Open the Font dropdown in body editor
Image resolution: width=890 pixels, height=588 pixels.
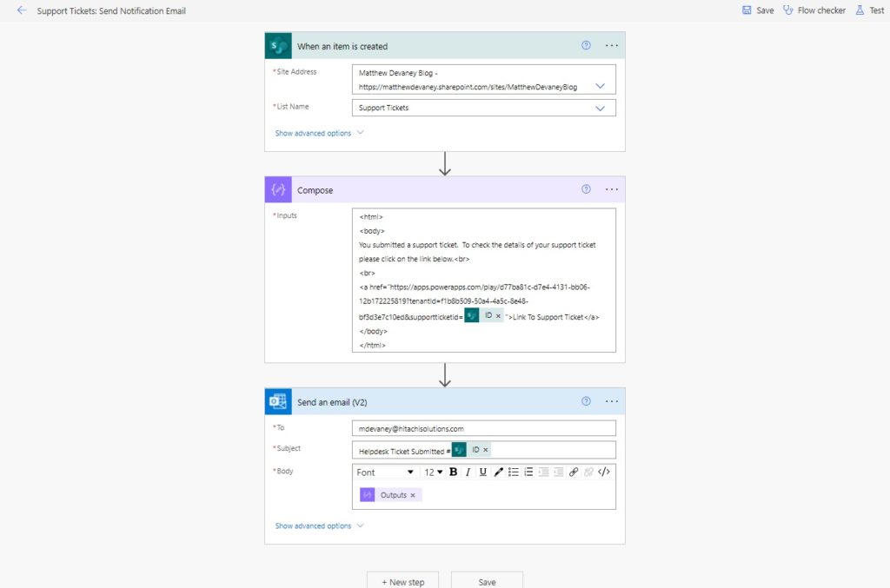click(x=385, y=472)
